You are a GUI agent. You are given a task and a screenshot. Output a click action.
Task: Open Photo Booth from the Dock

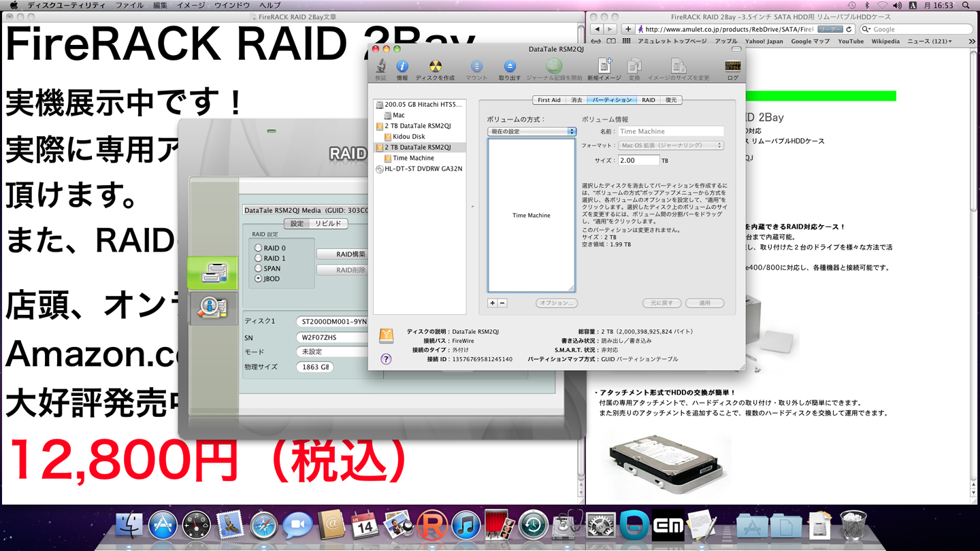(x=499, y=526)
